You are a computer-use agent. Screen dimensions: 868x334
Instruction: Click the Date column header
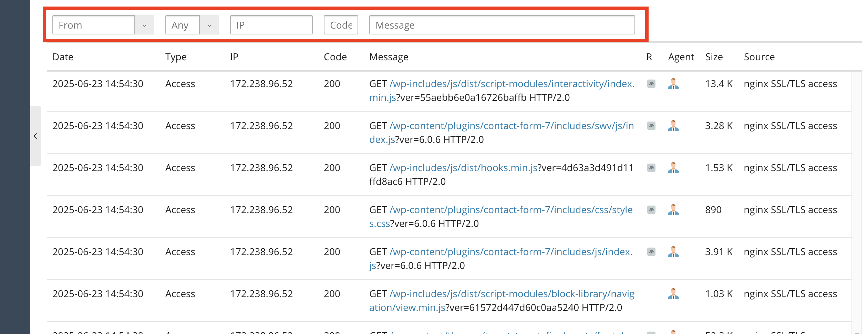click(x=63, y=57)
